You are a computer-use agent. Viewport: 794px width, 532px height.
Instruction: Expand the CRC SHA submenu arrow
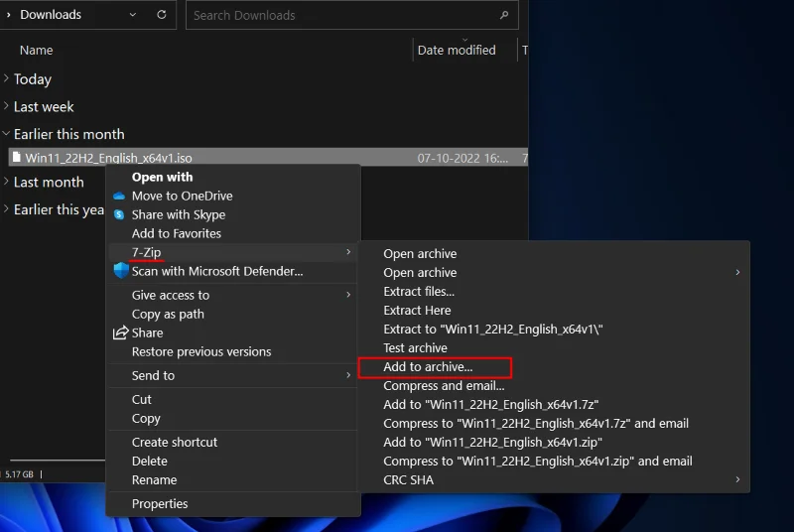click(x=737, y=479)
